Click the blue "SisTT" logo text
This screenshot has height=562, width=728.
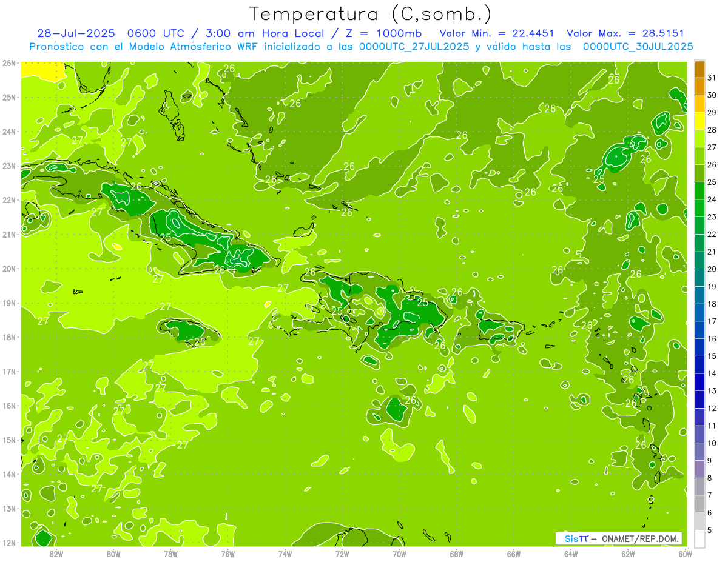click(576, 538)
